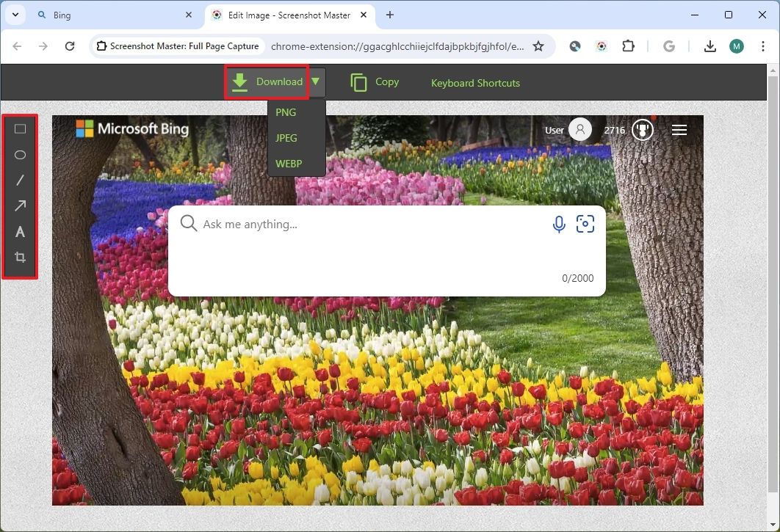Select the line drawing tool
Screen dimensions: 780x532
click(x=20, y=180)
